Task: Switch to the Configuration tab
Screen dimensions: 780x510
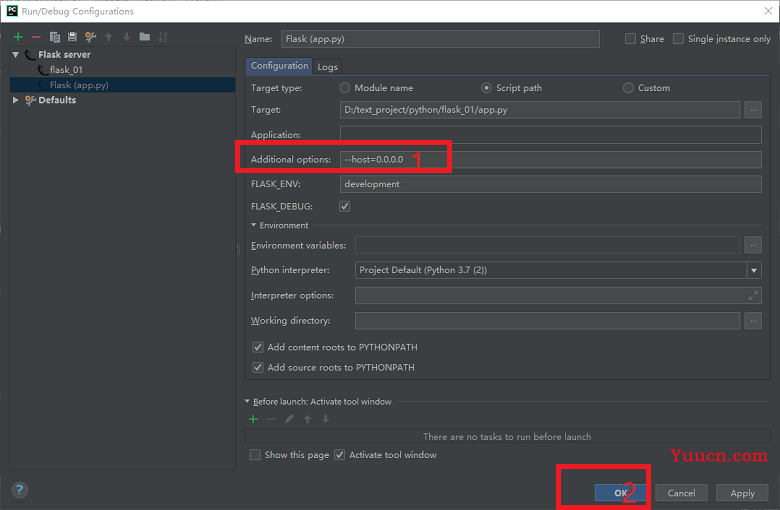Action: [x=279, y=66]
